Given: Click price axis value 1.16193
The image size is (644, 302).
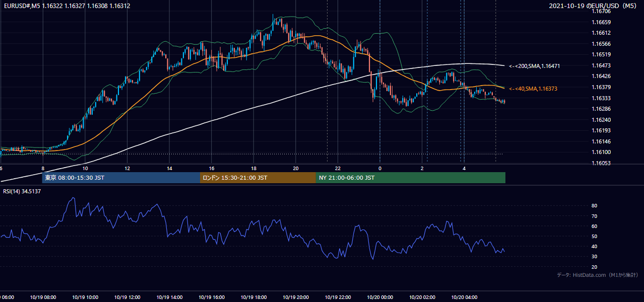Looking at the screenshot, I should [601, 130].
